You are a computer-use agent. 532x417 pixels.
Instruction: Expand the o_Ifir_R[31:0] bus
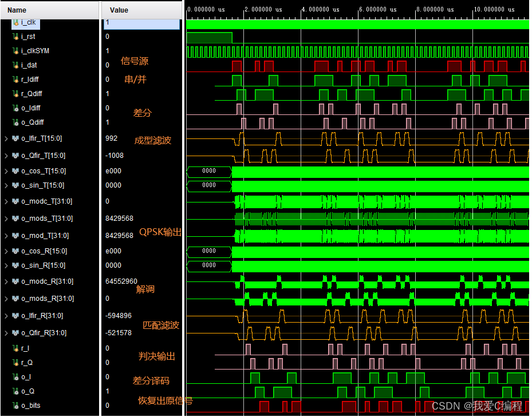[6, 316]
